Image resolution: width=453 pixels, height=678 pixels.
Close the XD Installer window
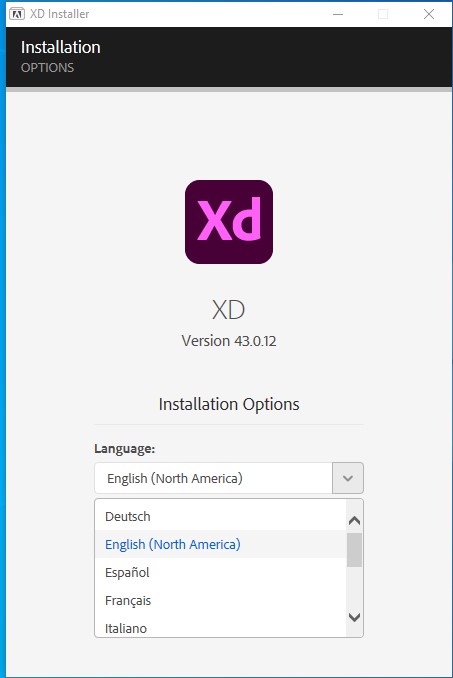click(x=429, y=14)
